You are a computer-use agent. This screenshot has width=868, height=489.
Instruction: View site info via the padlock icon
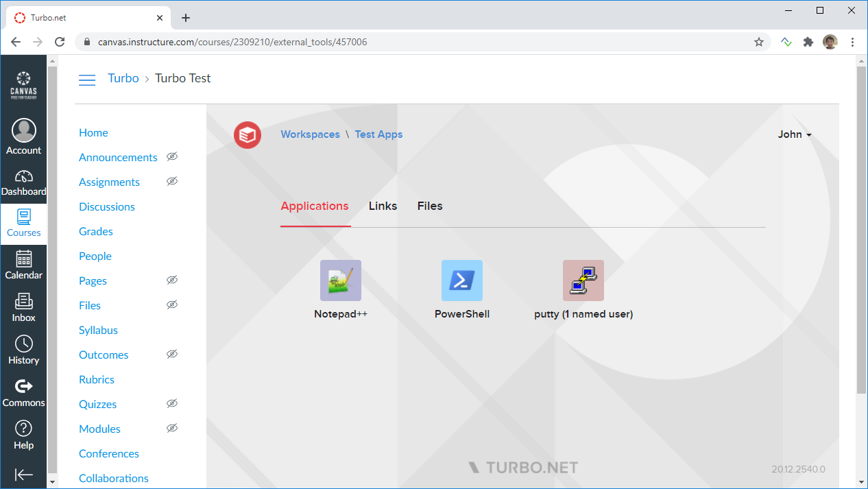pyautogui.click(x=87, y=42)
